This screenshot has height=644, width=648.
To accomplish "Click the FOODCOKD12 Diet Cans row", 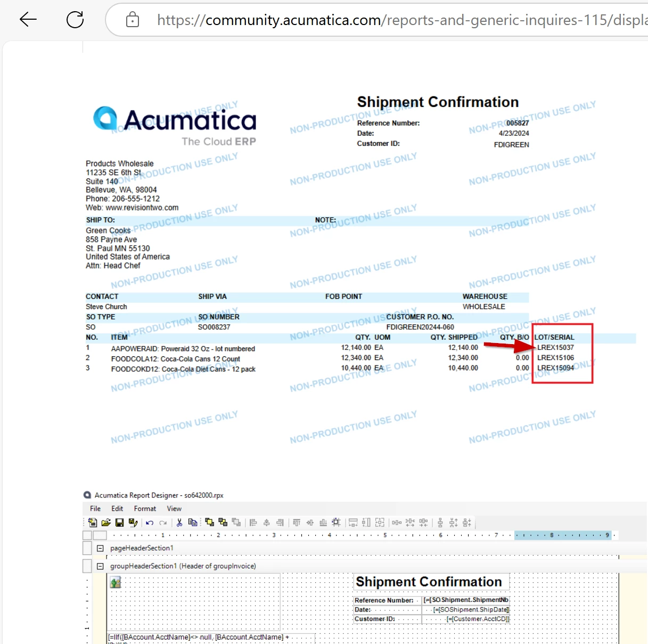I will point(183,369).
